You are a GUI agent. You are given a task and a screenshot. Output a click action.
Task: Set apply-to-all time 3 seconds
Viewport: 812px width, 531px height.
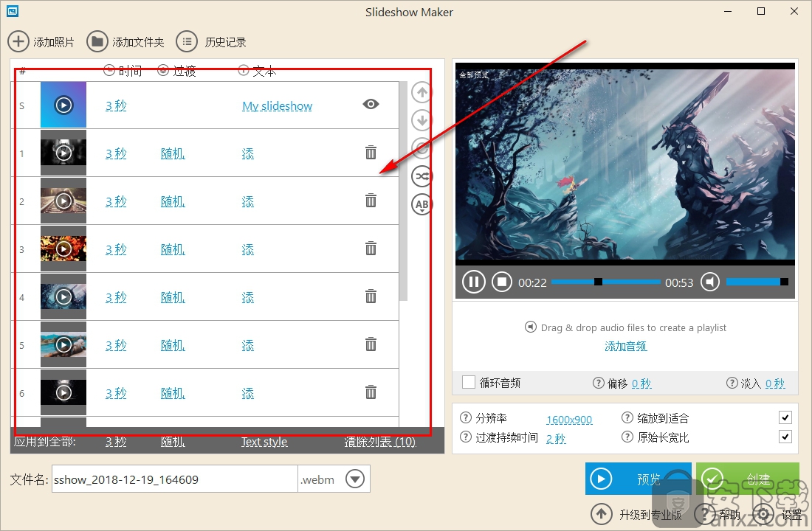pos(116,442)
